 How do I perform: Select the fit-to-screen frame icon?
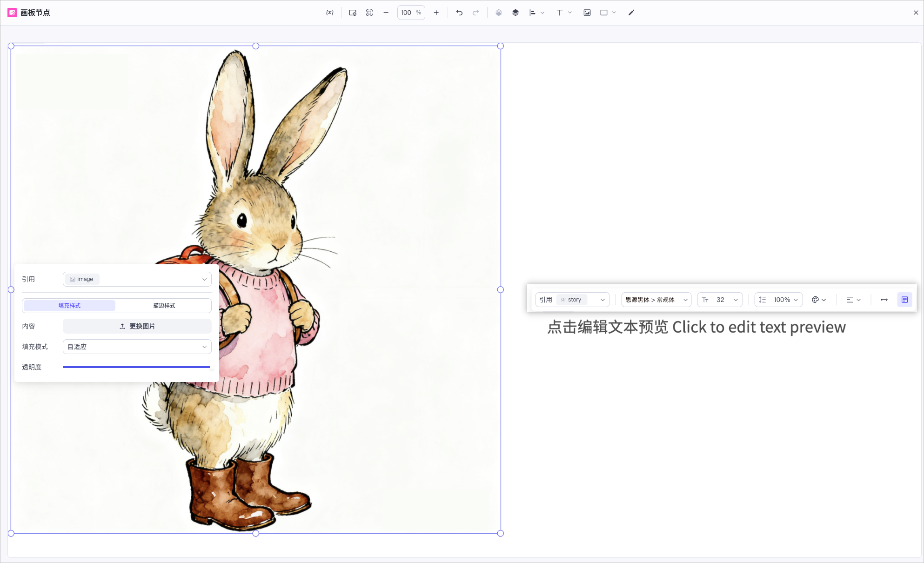[369, 13]
